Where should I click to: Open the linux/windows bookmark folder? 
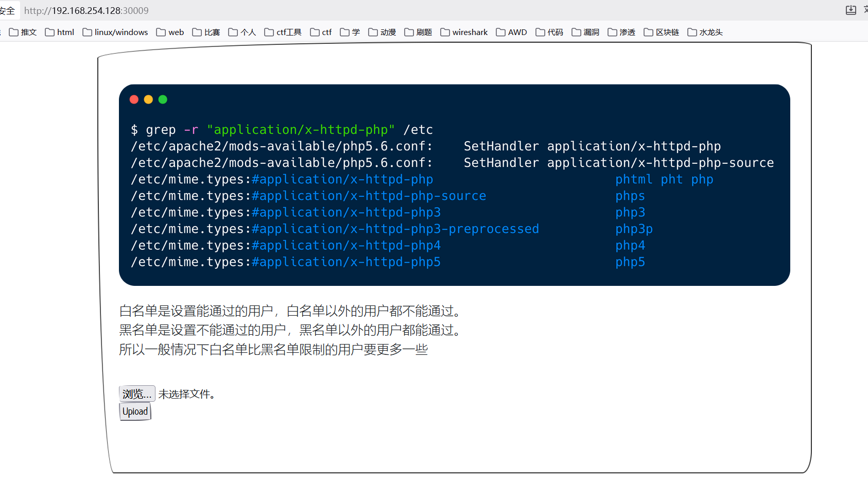pos(115,32)
